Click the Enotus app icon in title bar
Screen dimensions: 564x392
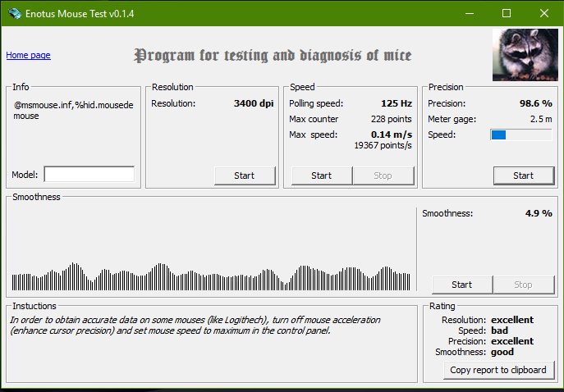coord(14,13)
